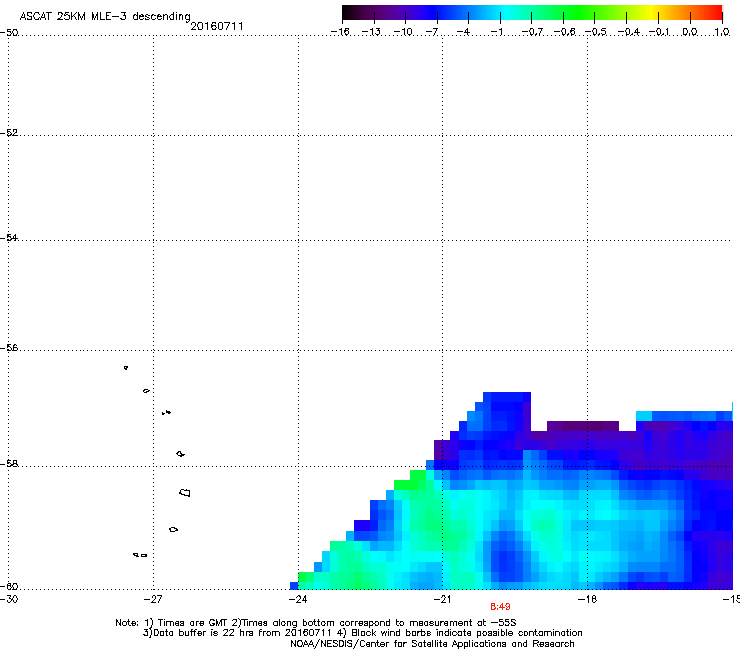Click the -16 label on the color scale
Viewport: 740px width, 650px height.
(340, 32)
